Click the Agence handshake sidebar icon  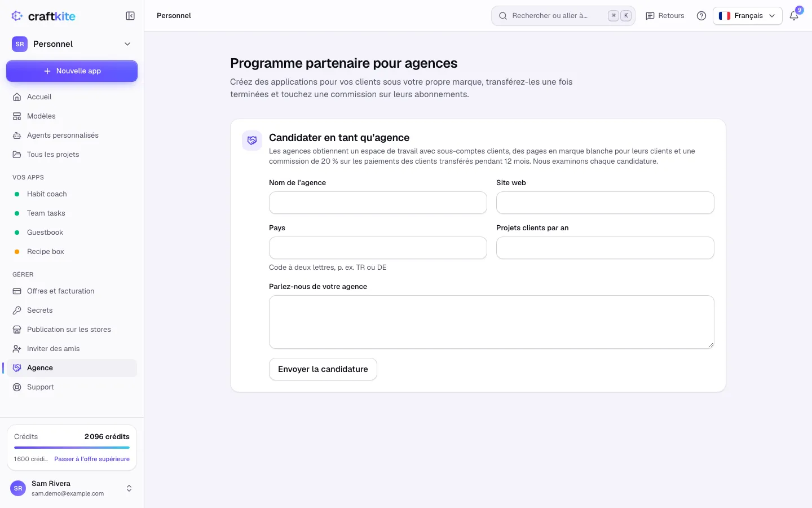tap(17, 368)
